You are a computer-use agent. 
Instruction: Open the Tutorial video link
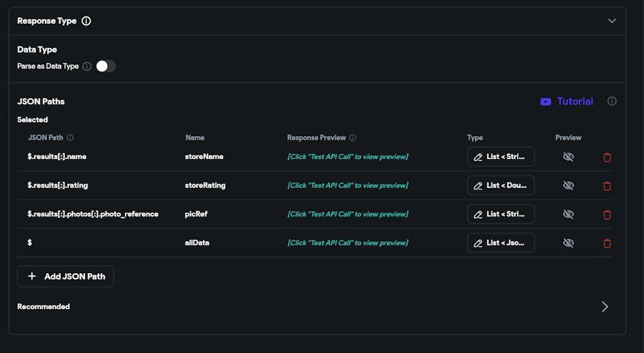(567, 101)
